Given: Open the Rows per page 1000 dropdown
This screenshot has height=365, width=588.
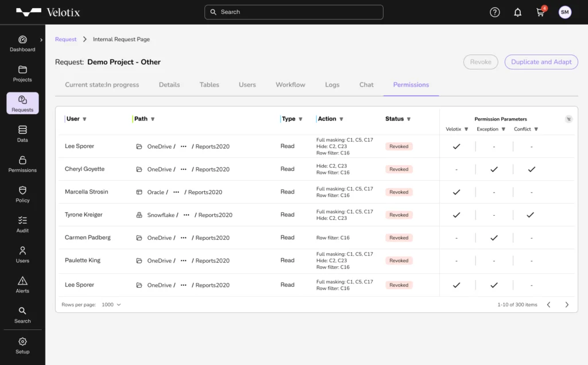Looking at the screenshot, I should (111, 305).
